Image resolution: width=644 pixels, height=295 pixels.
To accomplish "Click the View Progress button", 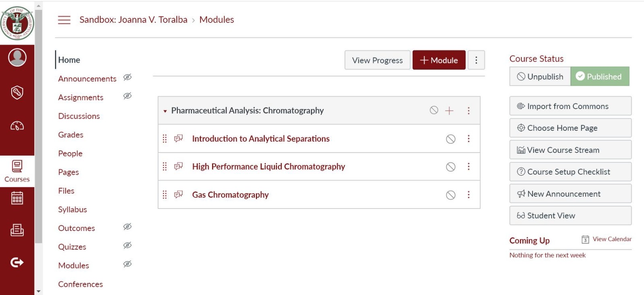I will [x=377, y=60].
